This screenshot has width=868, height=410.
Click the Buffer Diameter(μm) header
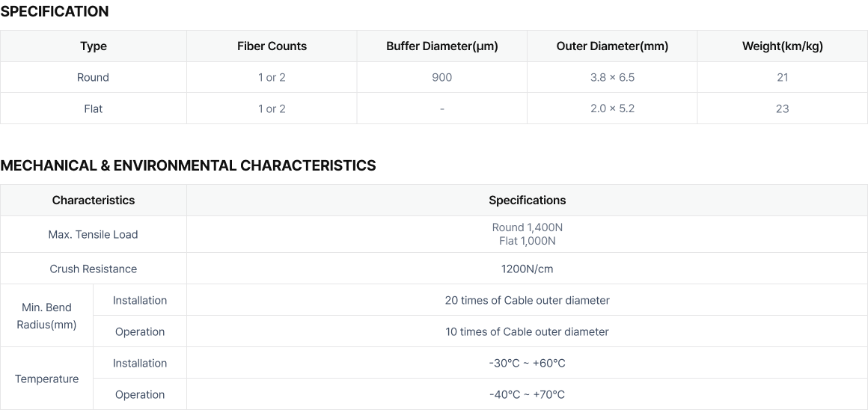441,46
